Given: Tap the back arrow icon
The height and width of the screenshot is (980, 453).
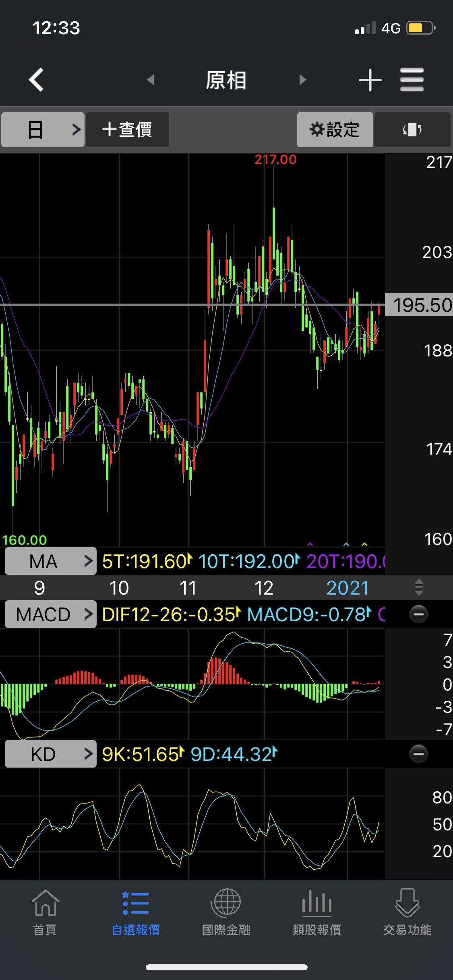Looking at the screenshot, I should [x=36, y=80].
